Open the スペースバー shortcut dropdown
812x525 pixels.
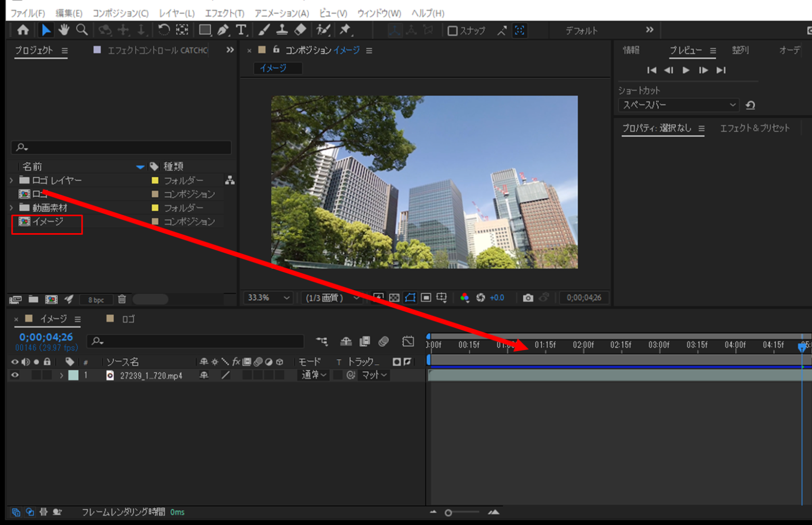tap(678, 105)
